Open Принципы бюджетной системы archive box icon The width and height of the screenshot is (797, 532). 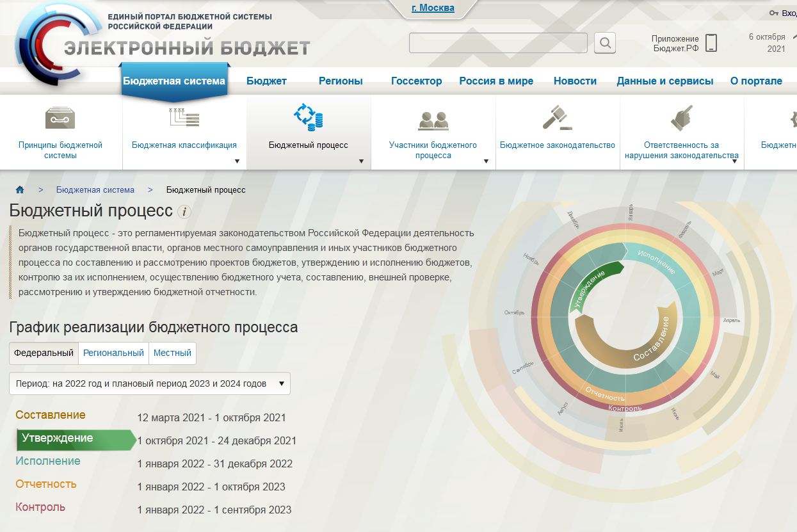point(60,118)
